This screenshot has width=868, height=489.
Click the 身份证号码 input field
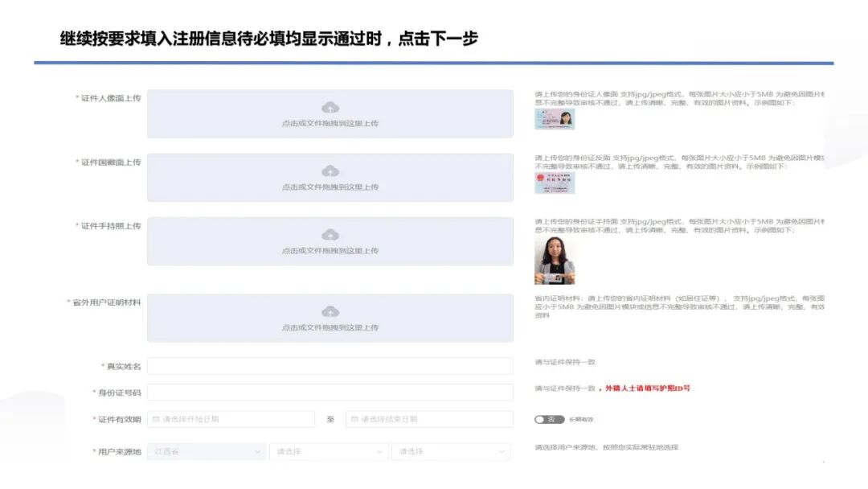pyautogui.click(x=330, y=392)
